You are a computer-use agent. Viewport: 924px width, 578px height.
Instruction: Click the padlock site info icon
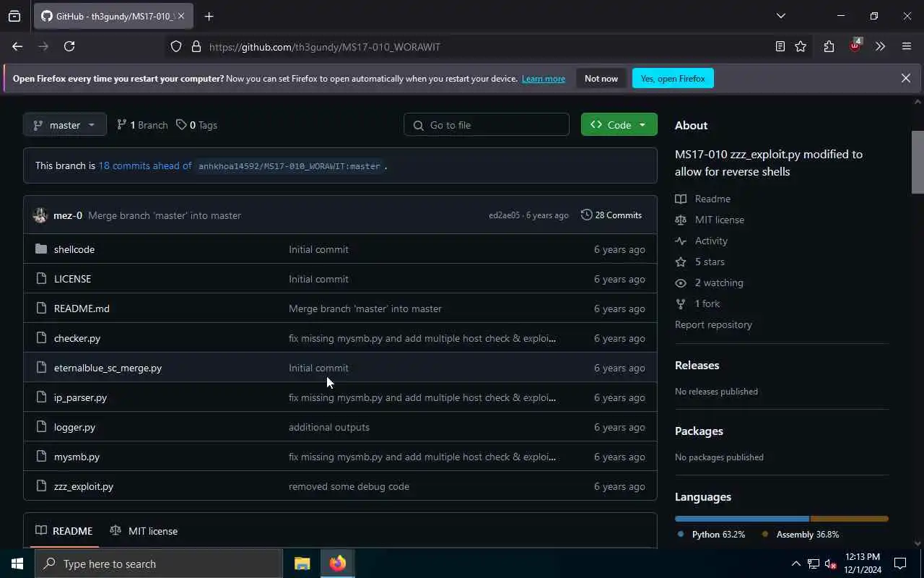(x=196, y=46)
